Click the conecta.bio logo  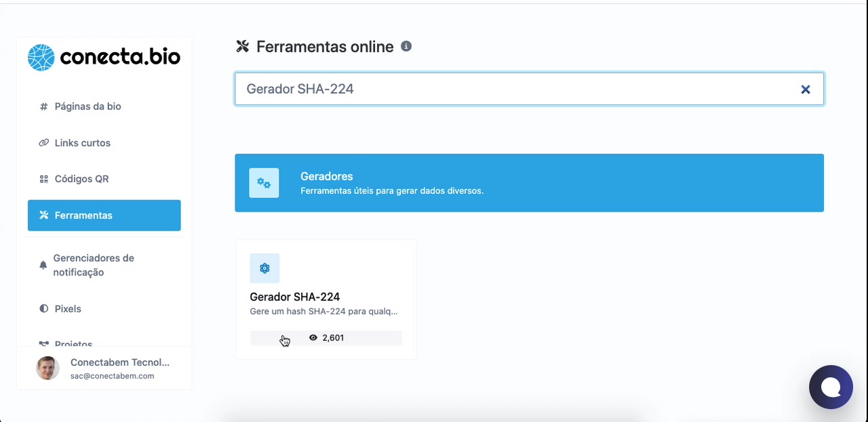[103, 57]
